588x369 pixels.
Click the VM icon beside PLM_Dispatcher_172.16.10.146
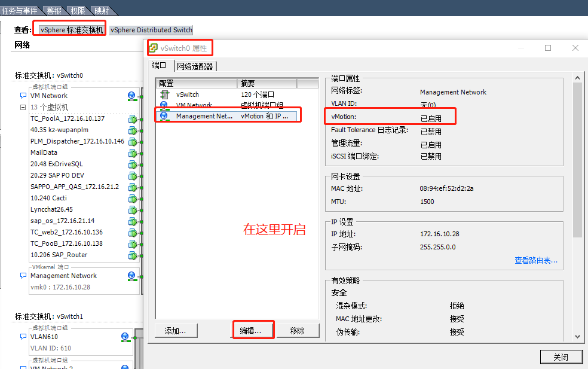click(x=133, y=142)
